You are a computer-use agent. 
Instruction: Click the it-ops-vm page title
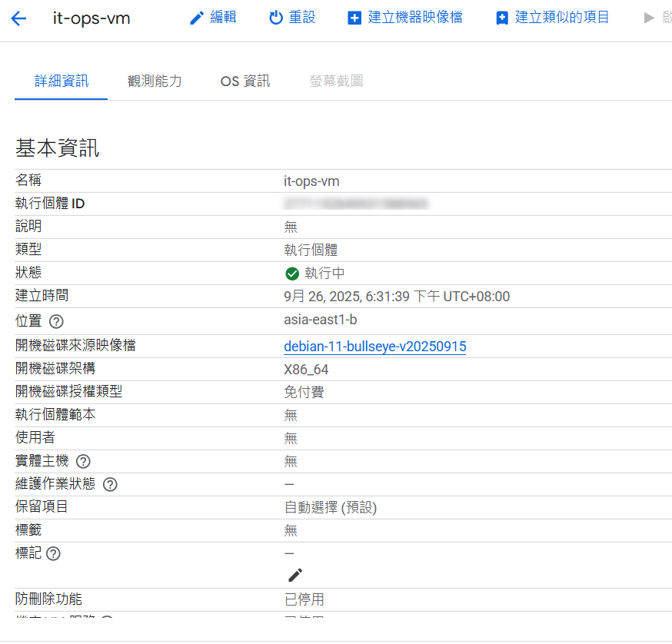pyautogui.click(x=91, y=18)
